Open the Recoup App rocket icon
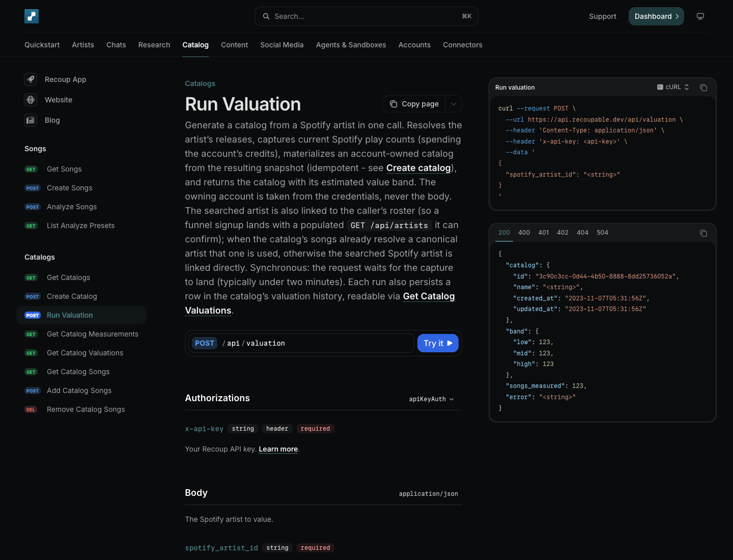The height and width of the screenshot is (560, 733). (31, 79)
